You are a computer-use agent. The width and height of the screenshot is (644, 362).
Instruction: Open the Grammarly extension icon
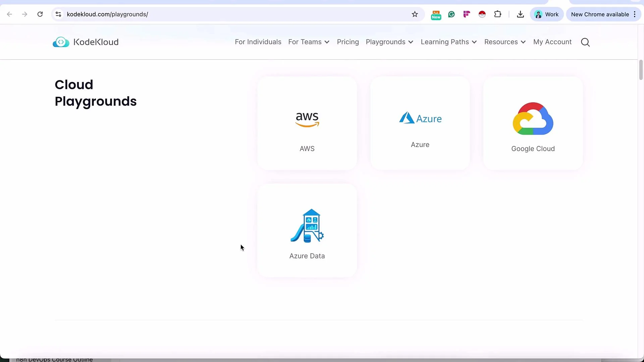click(x=451, y=14)
